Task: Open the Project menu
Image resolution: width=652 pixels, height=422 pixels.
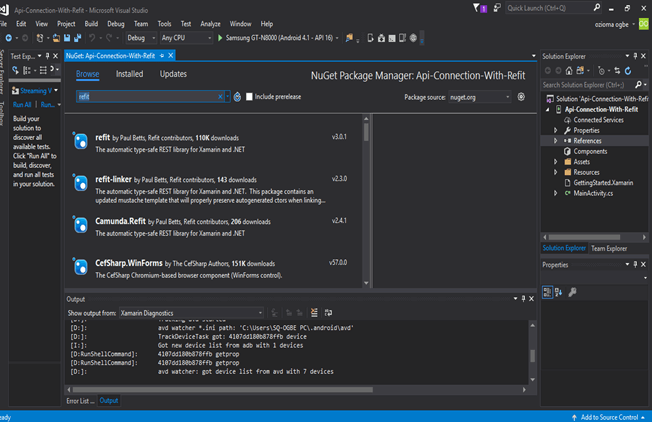Action: [x=66, y=24]
